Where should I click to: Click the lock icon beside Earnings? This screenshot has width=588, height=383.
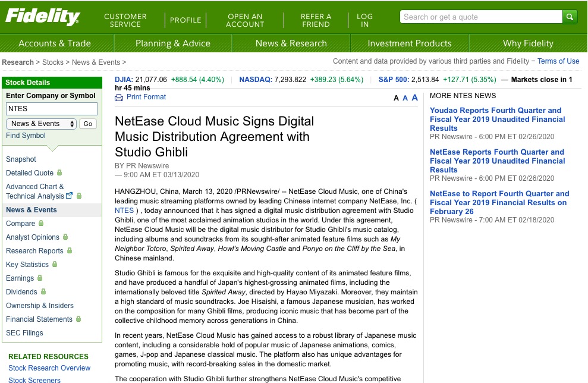coord(40,278)
